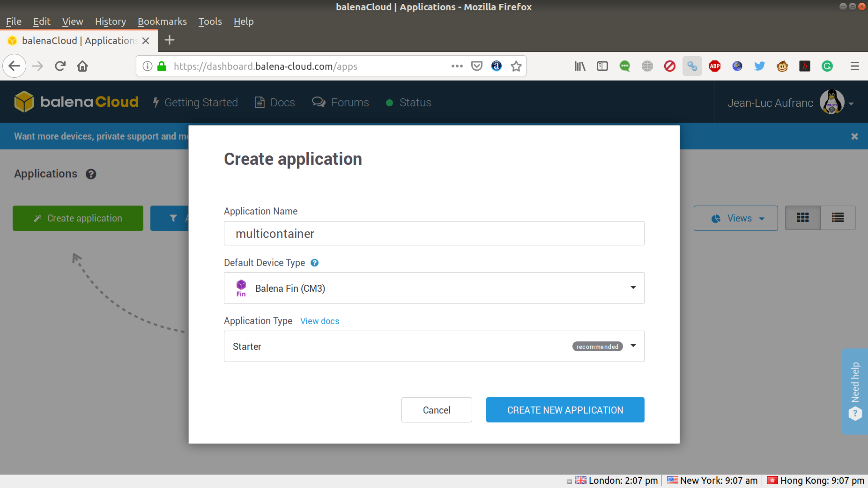Visit the Forums link
868x488 pixels.
(x=341, y=103)
